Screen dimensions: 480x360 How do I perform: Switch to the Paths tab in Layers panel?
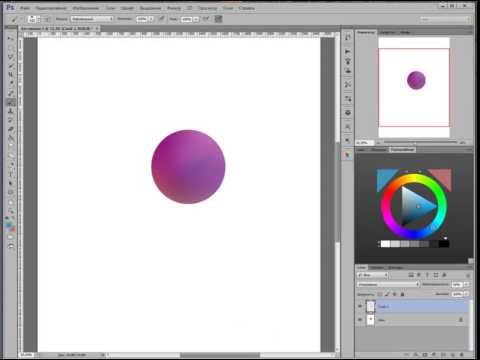395,268
